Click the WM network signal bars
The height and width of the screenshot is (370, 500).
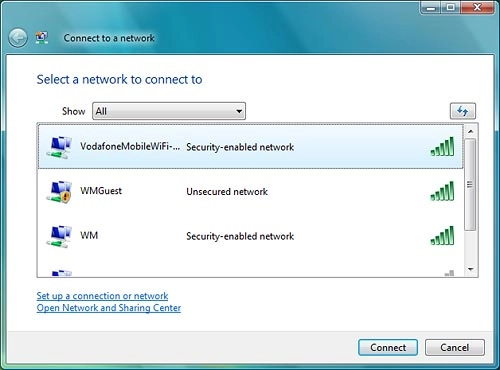(442, 236)
